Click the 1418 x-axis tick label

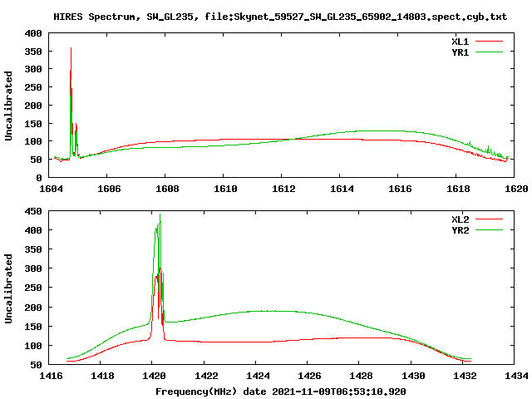tap(102, 376)
